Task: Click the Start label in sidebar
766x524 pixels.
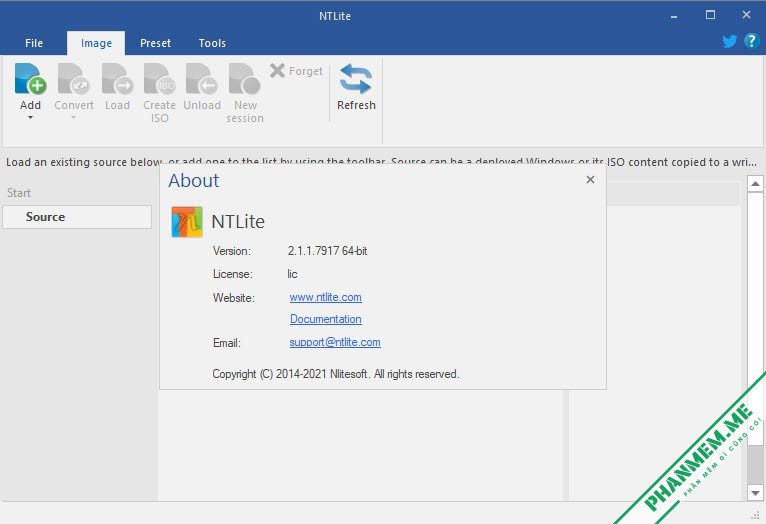Action: [19, 193]
